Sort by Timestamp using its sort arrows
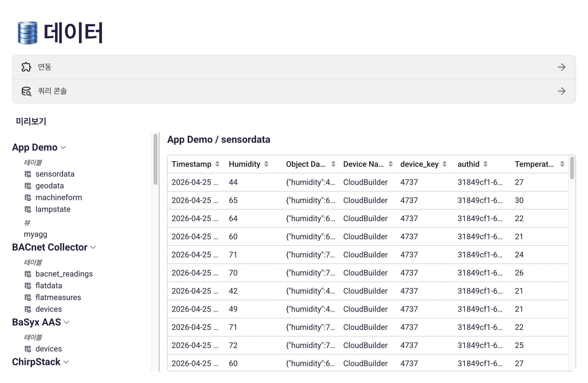 point(217,164)
